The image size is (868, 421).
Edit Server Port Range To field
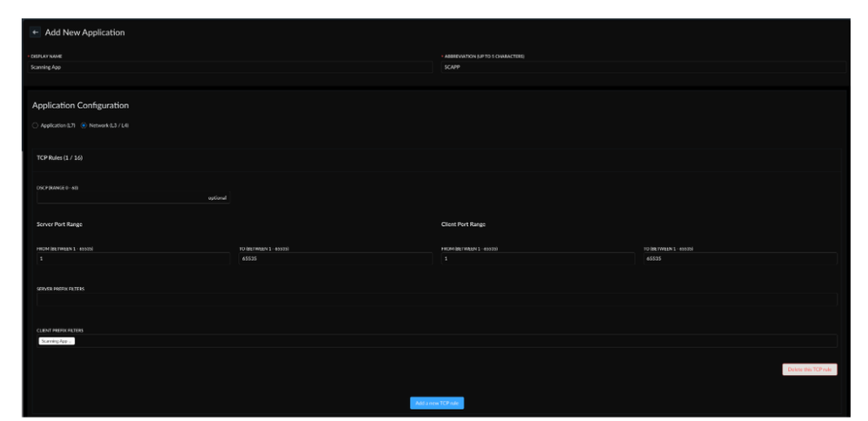335,258
